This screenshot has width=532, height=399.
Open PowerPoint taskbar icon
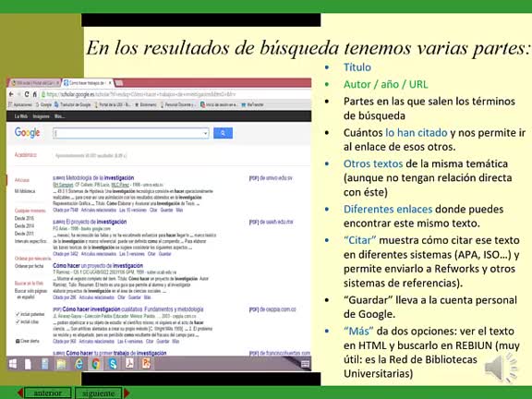(x=146, y=364)
